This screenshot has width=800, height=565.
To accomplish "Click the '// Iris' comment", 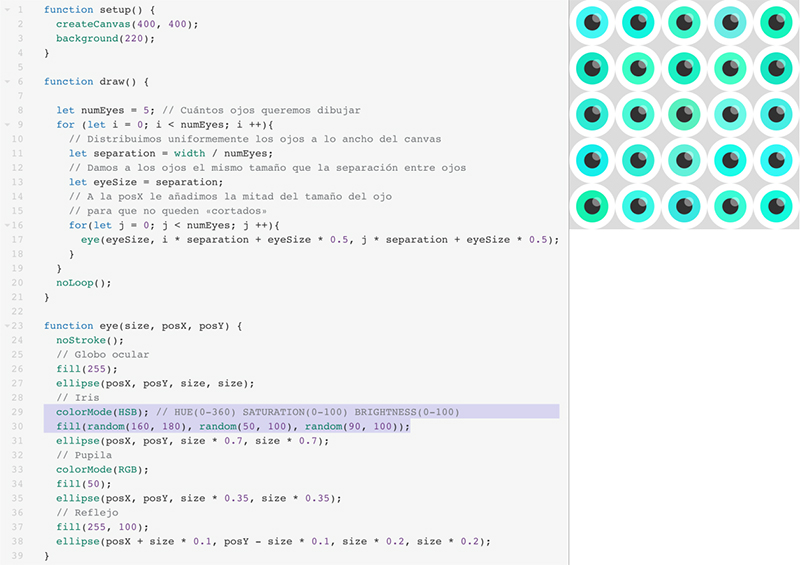I will click(x=78, y=397).
